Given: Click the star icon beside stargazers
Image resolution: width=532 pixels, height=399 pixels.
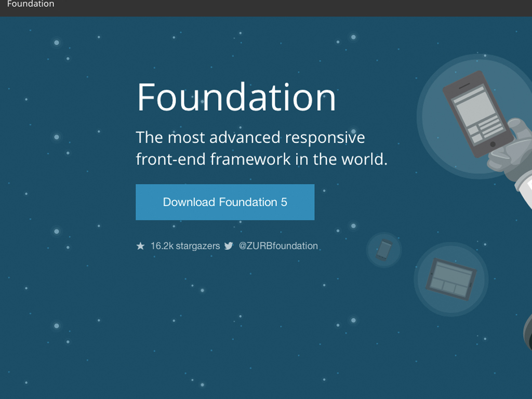Looking at the screenshot, I should 140,246.
